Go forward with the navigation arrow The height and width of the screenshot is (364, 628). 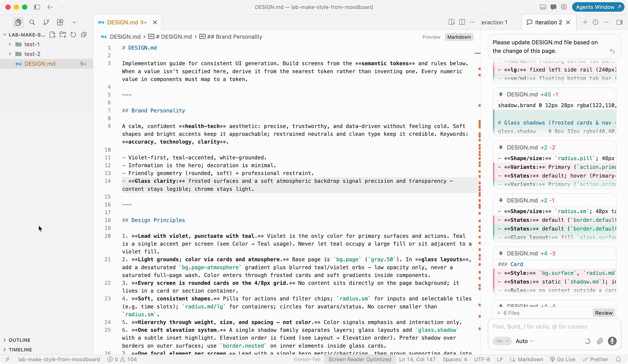coord(61,7)
